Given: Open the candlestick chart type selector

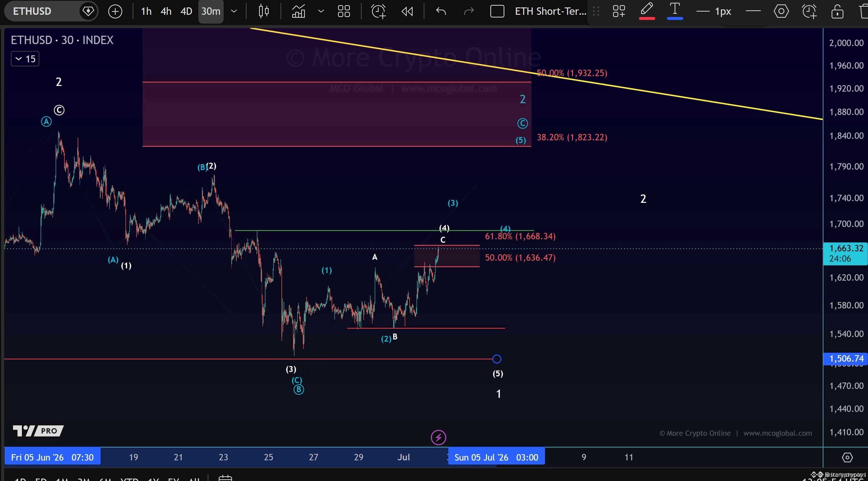Looking at the screenshot, I should [x=263, y=12].
